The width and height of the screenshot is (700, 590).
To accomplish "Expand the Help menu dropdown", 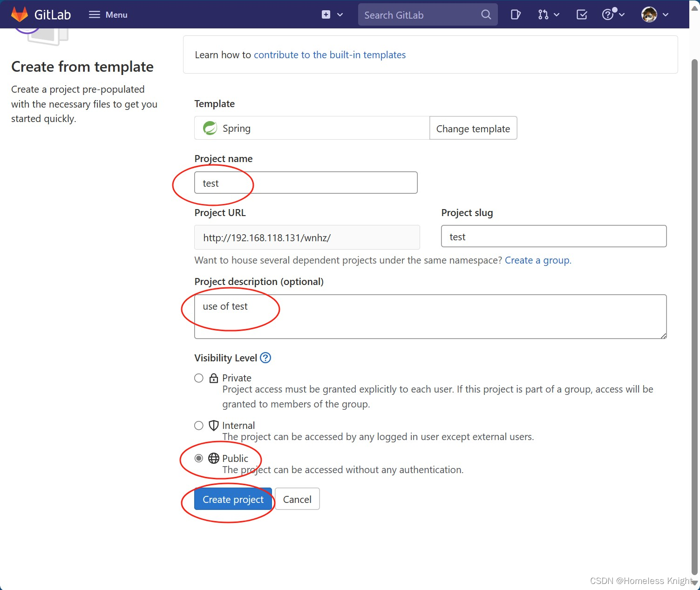I will click(613, 14).
